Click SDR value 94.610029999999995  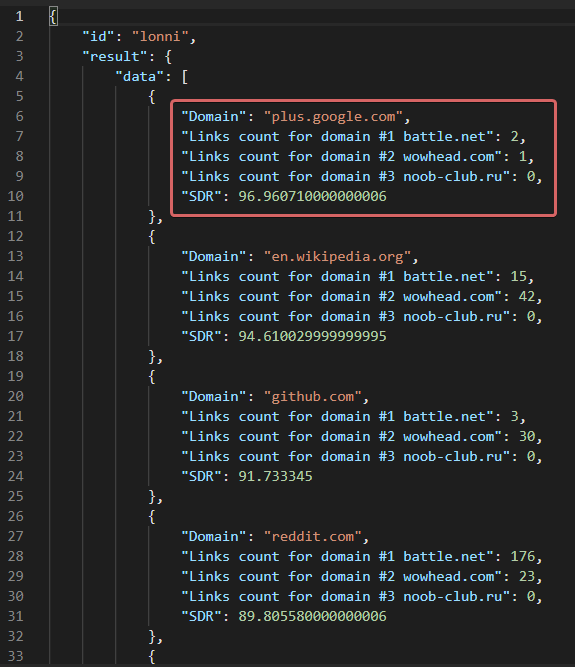click(312, 336)
